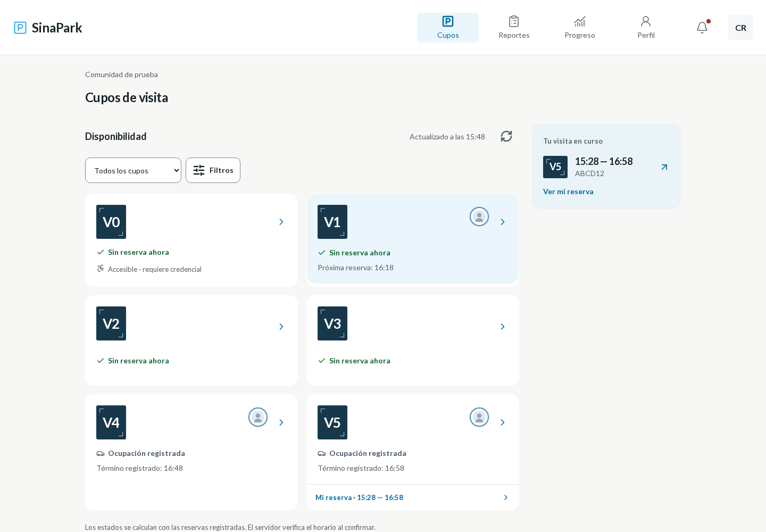Image resolution: width=766 pixels, height=532 pixels.
Task: Click the V3 spot badge
Action: [332, 323]
